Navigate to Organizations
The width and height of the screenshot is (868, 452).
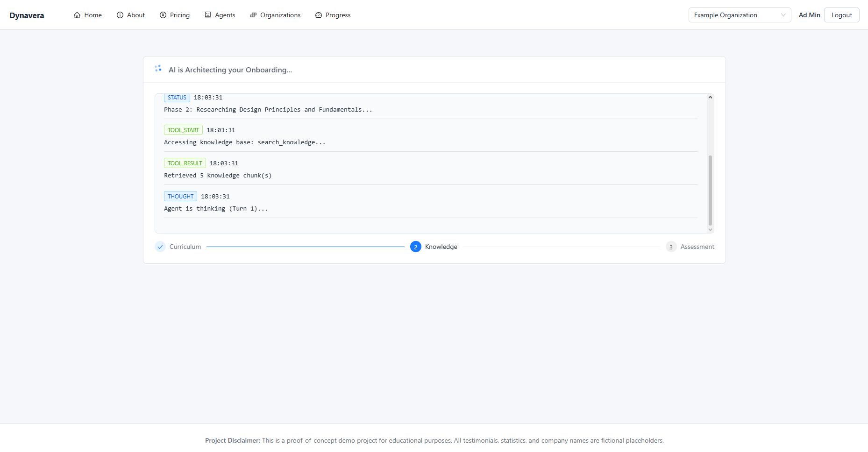275,15
